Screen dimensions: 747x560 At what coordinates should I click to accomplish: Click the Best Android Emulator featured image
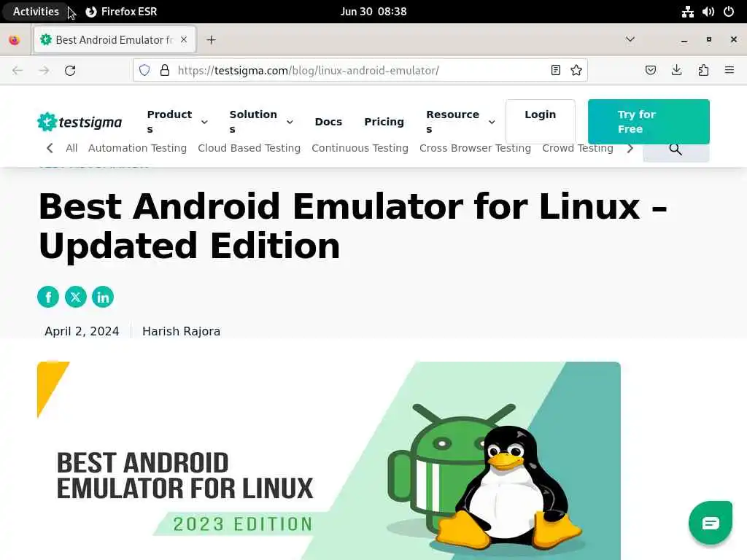tap(329, 461)
